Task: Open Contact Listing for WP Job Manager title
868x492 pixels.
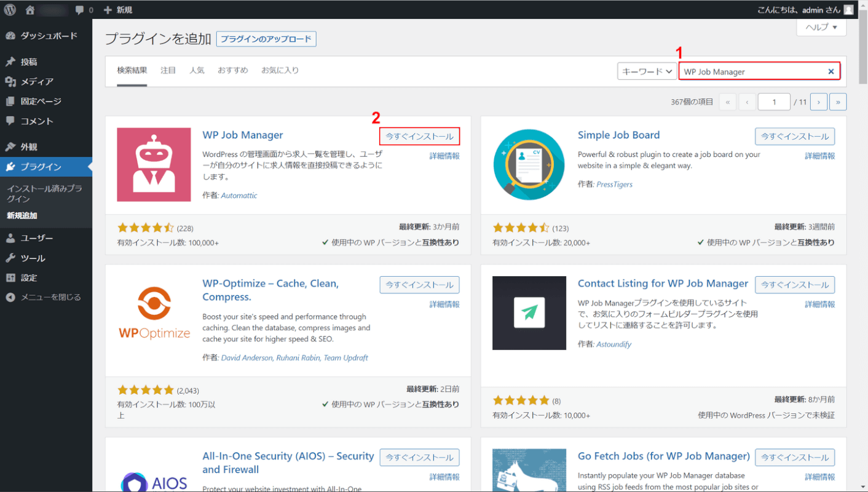Action: [x=663, y=284]
